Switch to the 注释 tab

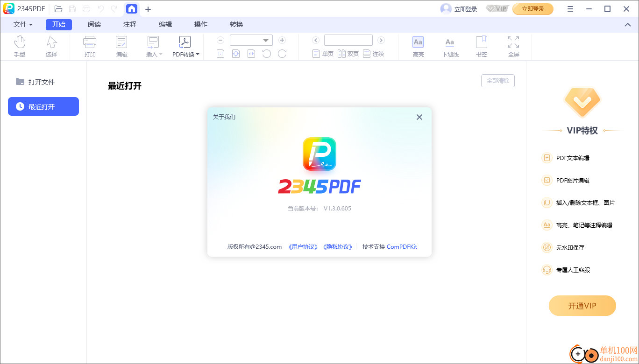pos(130,24)
